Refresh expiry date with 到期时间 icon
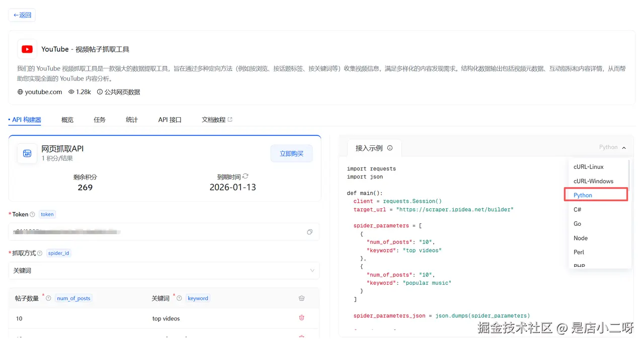The height and width of the screenshot is (345, 644). point(246,177)
